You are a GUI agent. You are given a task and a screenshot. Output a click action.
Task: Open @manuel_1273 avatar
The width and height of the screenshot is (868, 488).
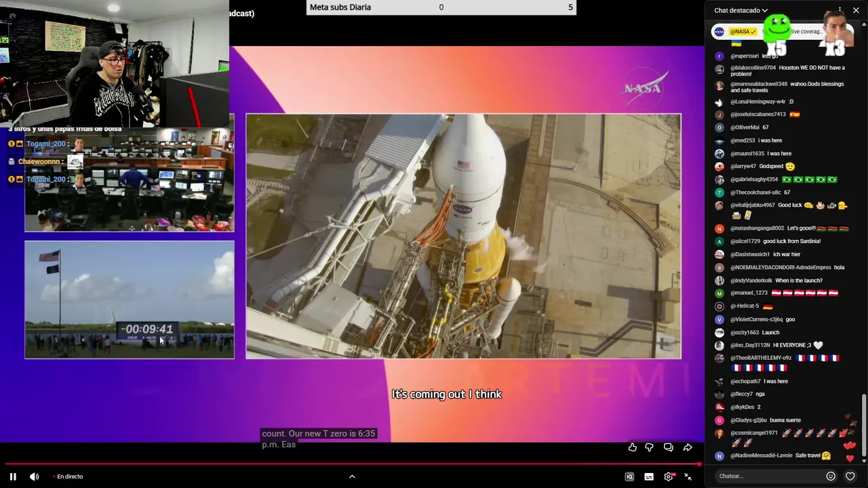(719, 293)
